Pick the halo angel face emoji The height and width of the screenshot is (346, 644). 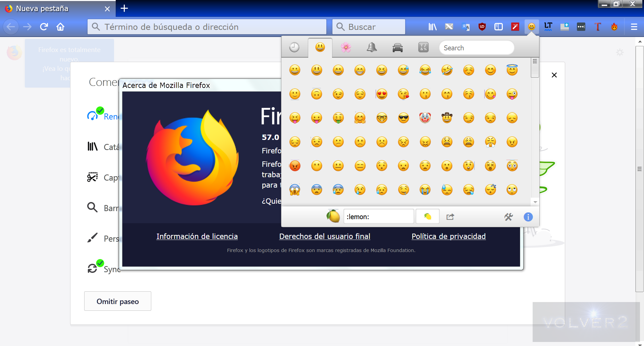[512, 70]
